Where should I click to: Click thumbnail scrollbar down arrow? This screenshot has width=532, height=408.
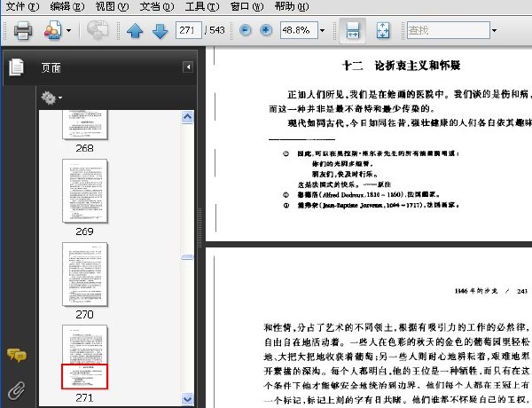click(187, 399)
